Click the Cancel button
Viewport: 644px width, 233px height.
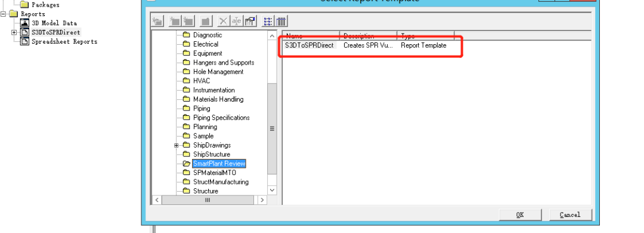coord(570,214)
